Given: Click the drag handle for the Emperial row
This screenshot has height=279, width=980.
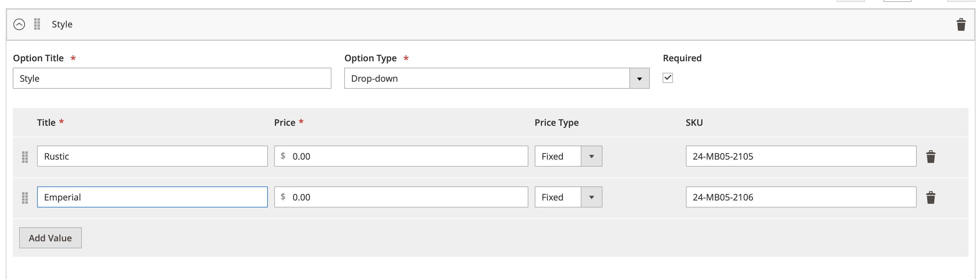Looking at the screenshot, I should coord(25,197).
